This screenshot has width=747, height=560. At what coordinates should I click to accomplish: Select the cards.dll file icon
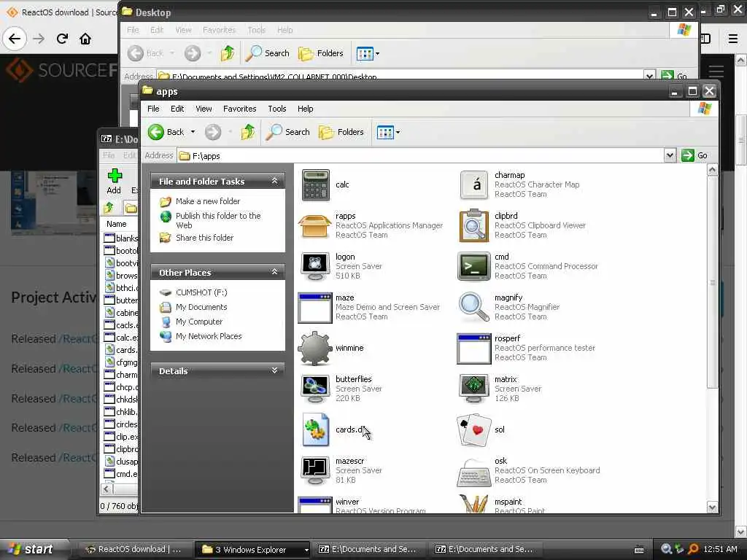pos(315,429)
